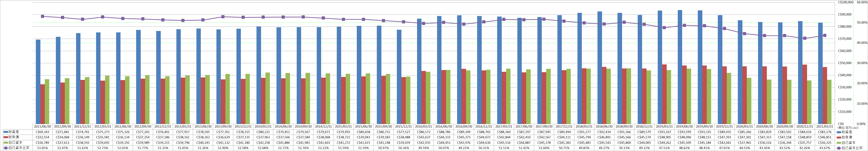The height and width of the screenshot is (151, 868).
Task: Click the blue 総資産 bar for 2011/06/30
Action: [38, 82]
